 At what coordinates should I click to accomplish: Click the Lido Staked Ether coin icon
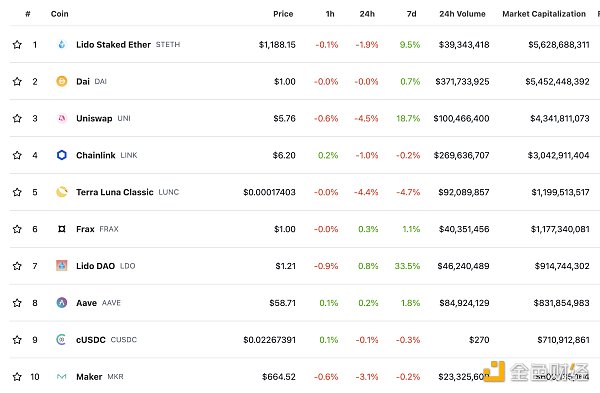(62, 44)
